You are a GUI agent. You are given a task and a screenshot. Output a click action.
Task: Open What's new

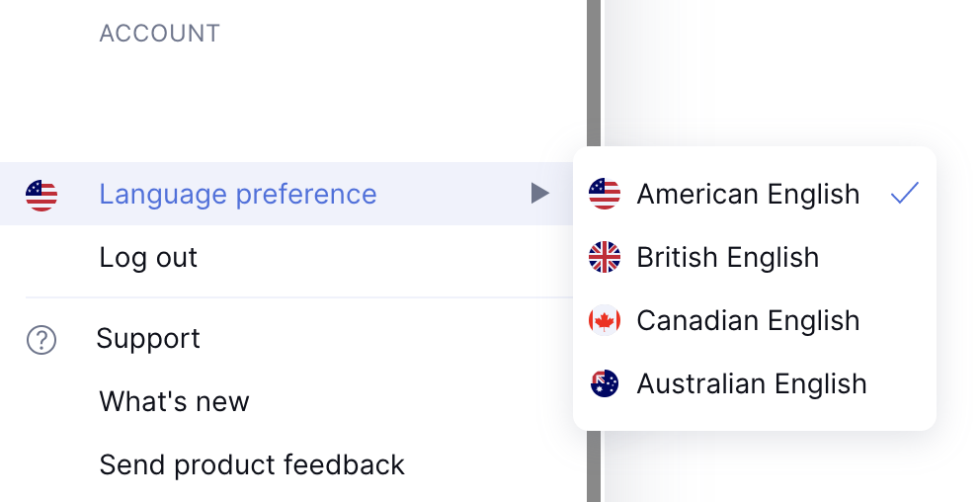pos(174,402)
